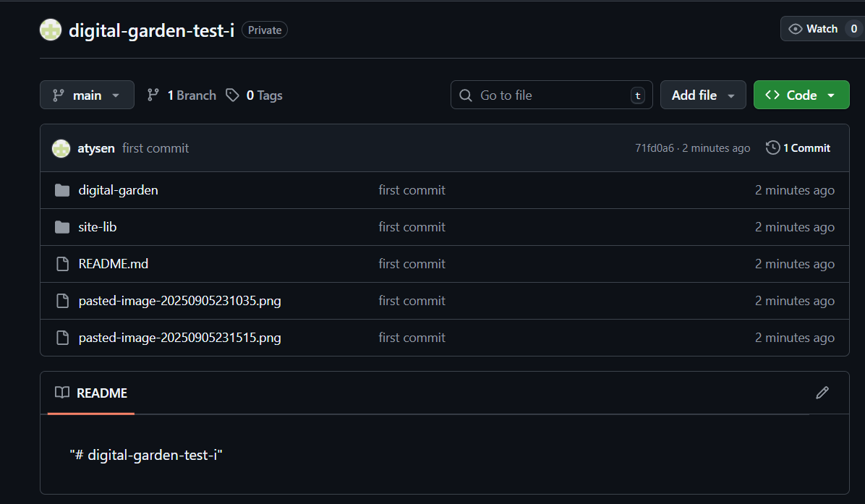Image resolution: width=865 pixels, height=504 pixels.
Task: Open the main branch dropdown
Action: click(x=87, y=95)
